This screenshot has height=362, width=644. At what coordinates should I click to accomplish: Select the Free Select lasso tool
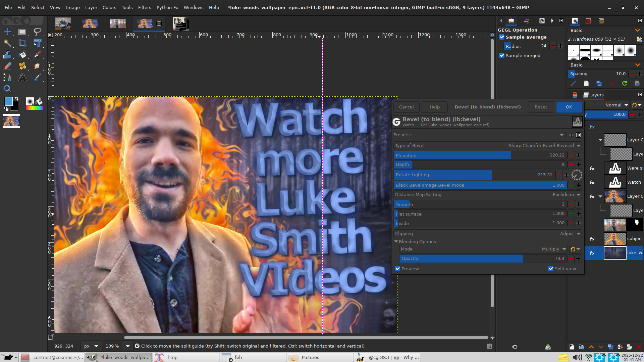coord(37,32)
